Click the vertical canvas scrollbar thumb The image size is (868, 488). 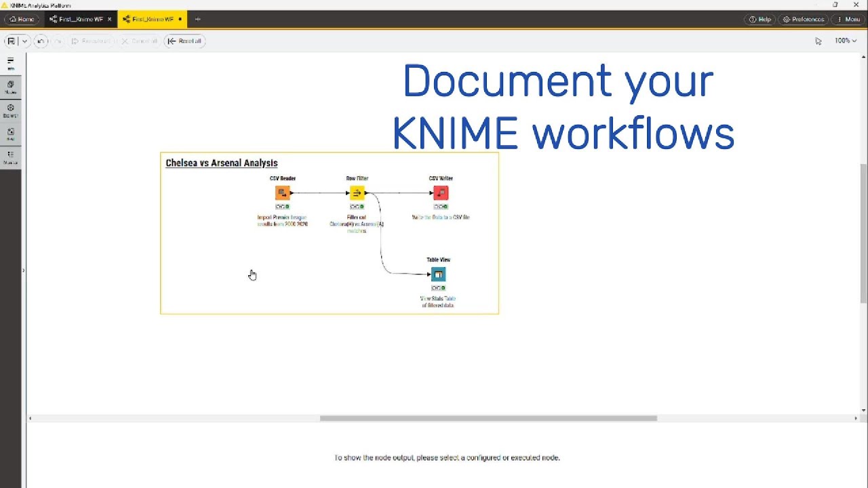point(863,233)
